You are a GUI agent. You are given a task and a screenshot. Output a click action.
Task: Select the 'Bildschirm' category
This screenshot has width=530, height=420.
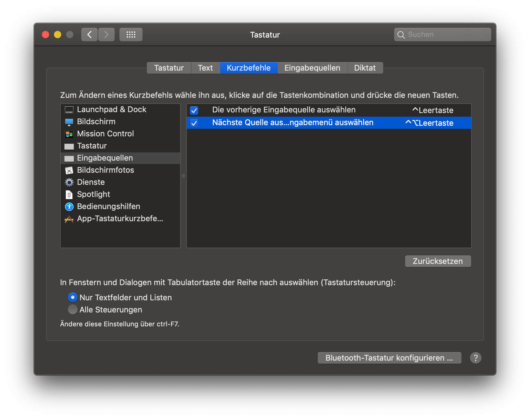click(x=120, y=122)
